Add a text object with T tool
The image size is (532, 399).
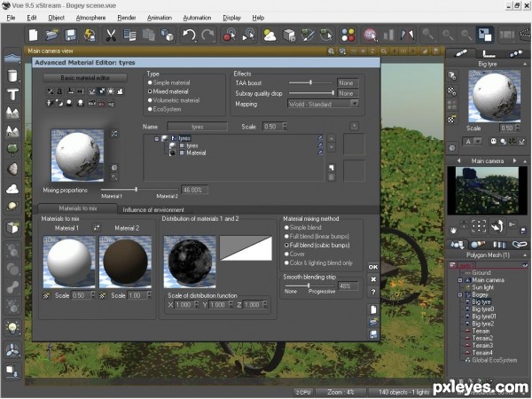(12, 94)
